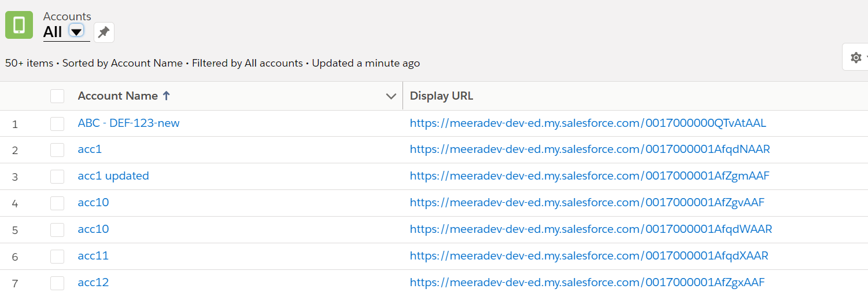Open the ABC - DEF-123-new account
Viewport: 868px width, 296px height.
[x=128, y=123]
